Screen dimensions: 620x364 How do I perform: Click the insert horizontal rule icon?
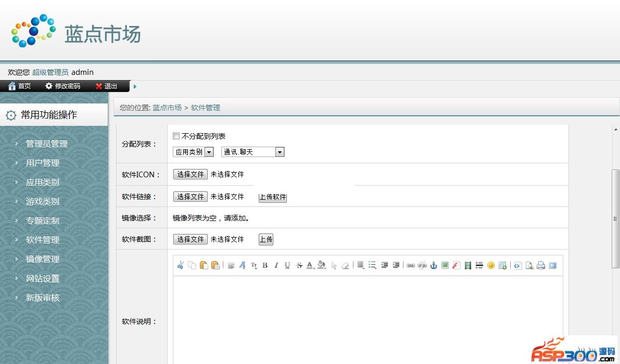click(479, 265)
